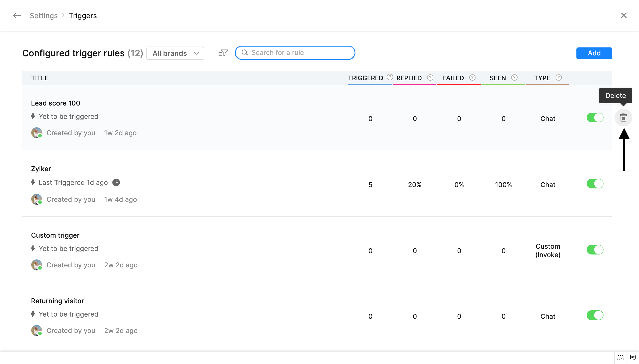Toggle off the Custom trigger rule
The width and height of the screenshot is (639, 364).
point(595,249)
